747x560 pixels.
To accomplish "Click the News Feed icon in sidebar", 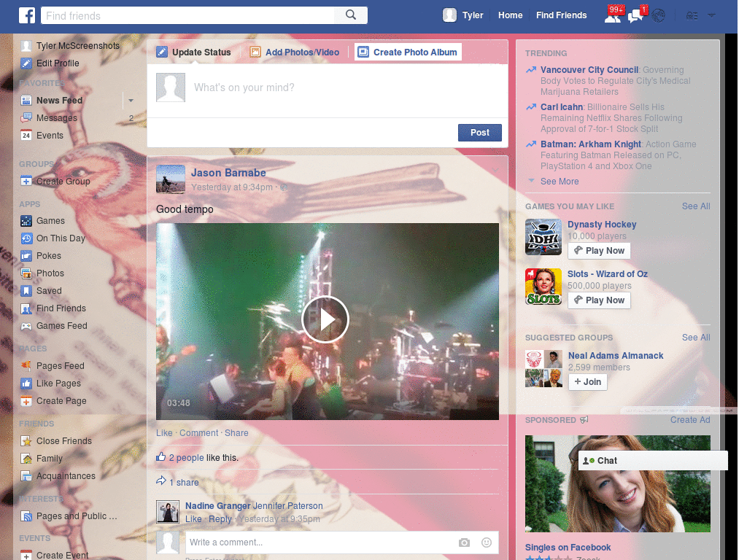I will pos(26,101).
